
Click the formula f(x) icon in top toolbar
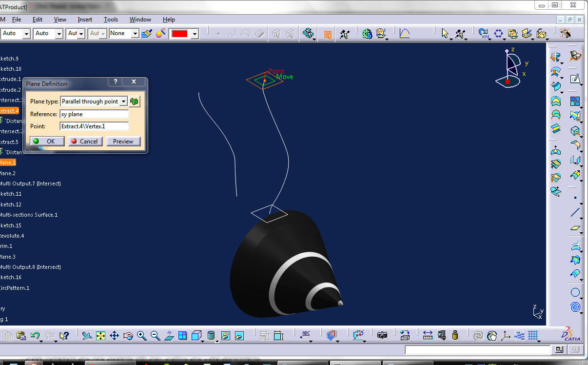coord(404,33)
